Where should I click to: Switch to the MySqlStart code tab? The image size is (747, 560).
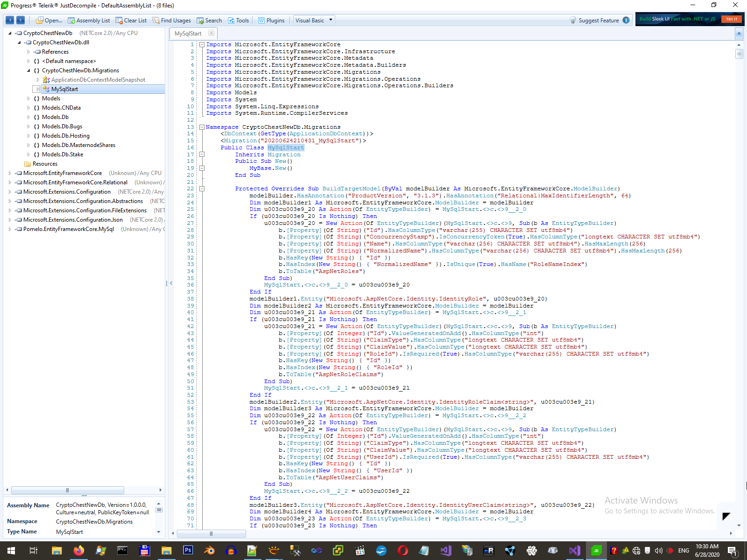click(188, 33)
